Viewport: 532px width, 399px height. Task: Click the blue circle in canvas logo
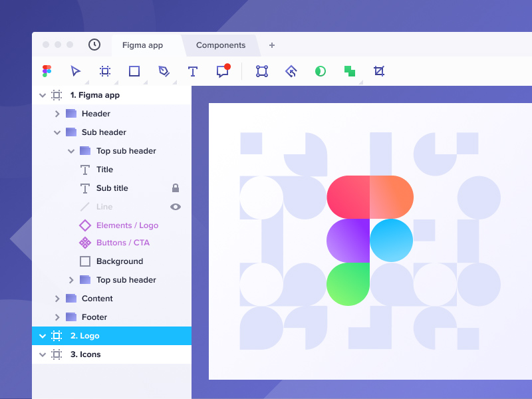(392, 240)
